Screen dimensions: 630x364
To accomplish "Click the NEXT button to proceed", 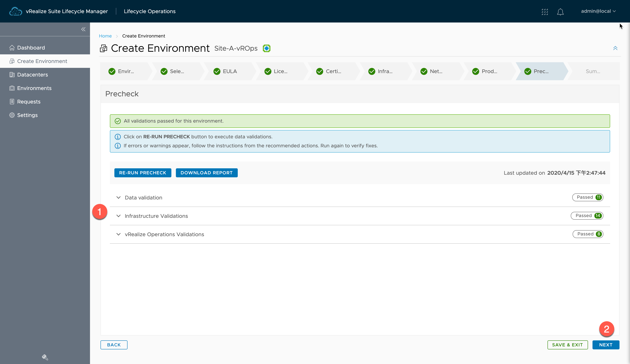I will pyautogui.click(x=606, y=345).
